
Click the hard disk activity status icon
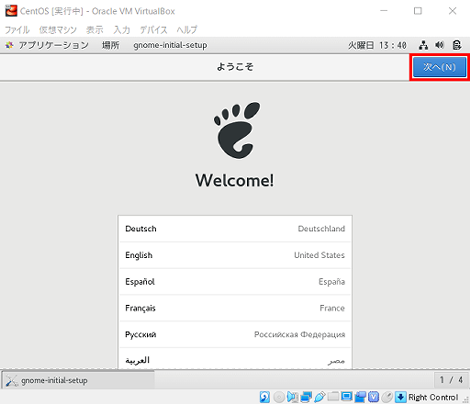[265, 397]
